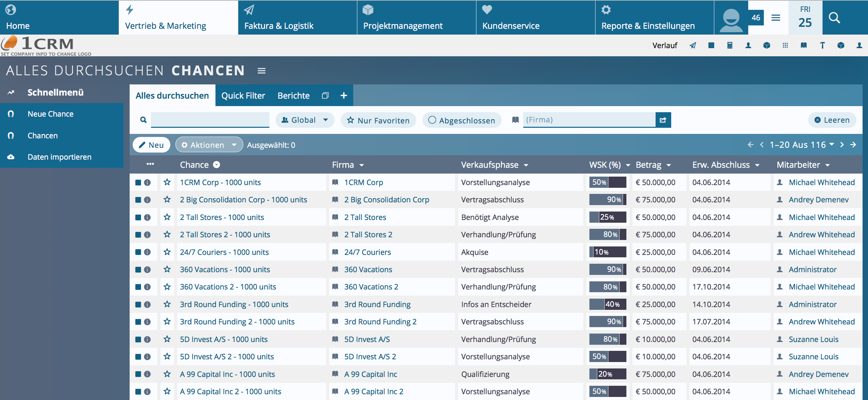Screen dimensions: 868x400
Task: Toggle the Global scope selector switch
Action: pyautogui.click(x=305, y=120)
